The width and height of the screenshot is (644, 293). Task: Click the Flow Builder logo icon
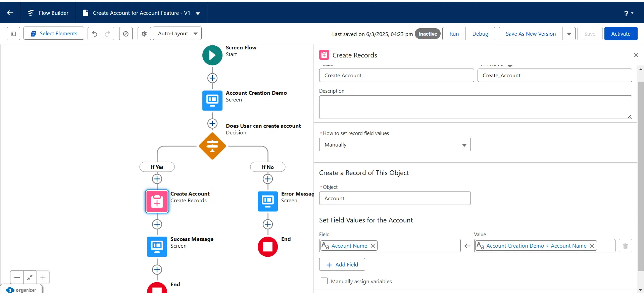[x=31, y=13]
